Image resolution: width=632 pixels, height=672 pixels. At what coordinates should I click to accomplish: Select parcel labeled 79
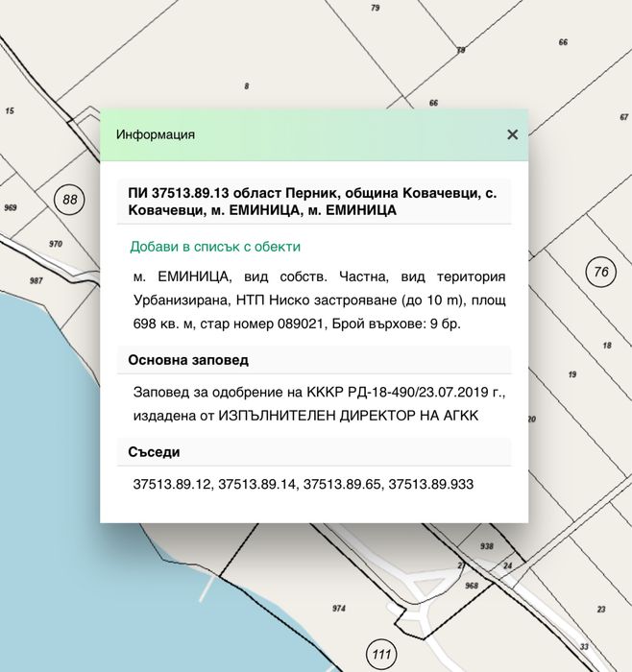376,8
